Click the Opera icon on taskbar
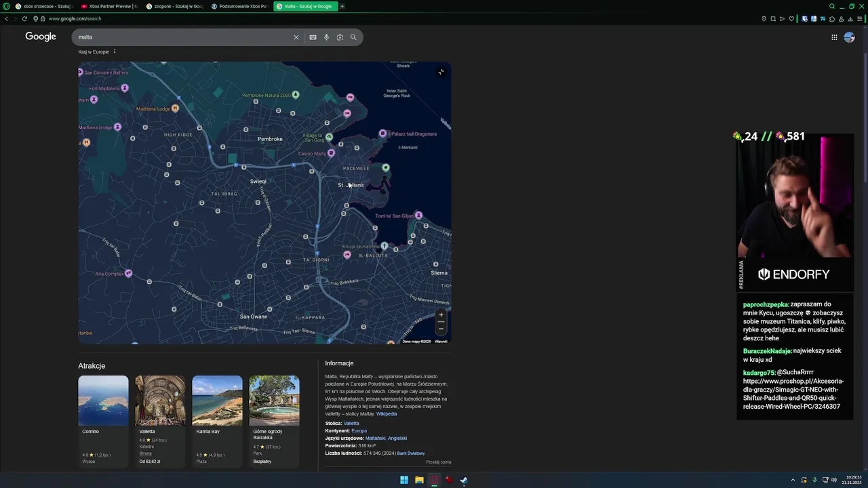The image size is (868, 488). [434, 480]
